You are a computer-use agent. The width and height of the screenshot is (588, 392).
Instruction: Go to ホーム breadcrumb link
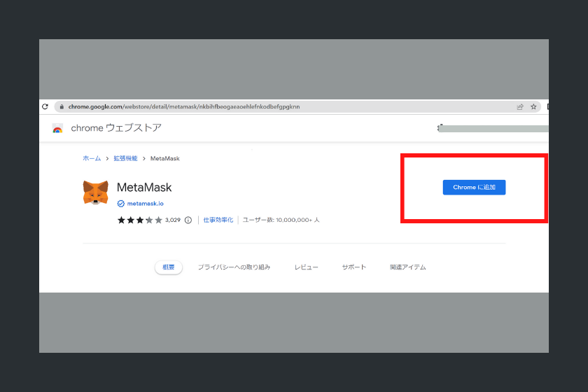[92, 158]
